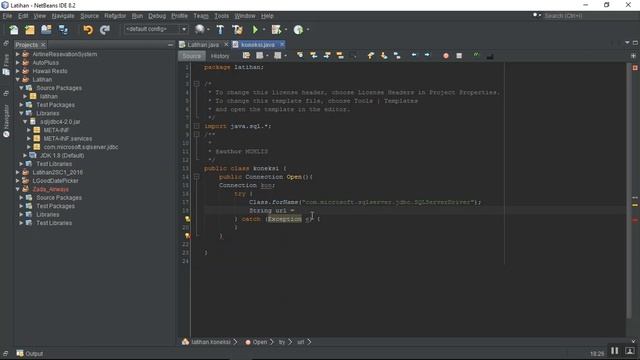Switch to the History view button
This screenshot has width=640, height=360.
click(220, 56)
